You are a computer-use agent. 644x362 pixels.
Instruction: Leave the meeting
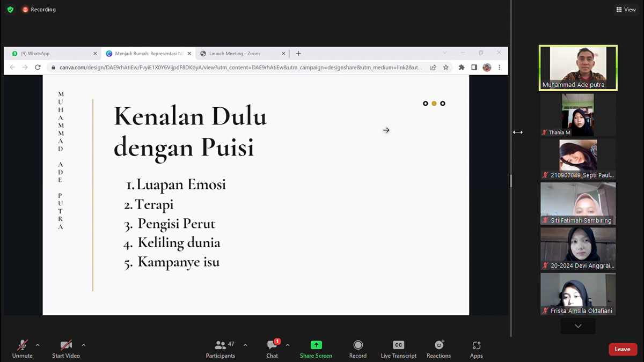[623, 349]
